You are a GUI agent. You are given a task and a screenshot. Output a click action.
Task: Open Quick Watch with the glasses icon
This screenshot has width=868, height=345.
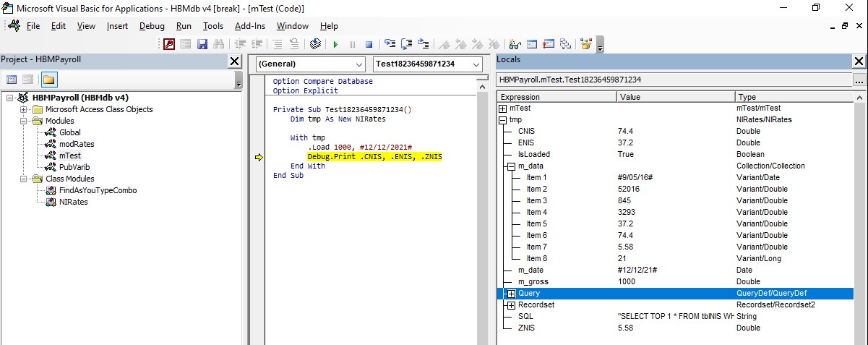tap(515, 44)
